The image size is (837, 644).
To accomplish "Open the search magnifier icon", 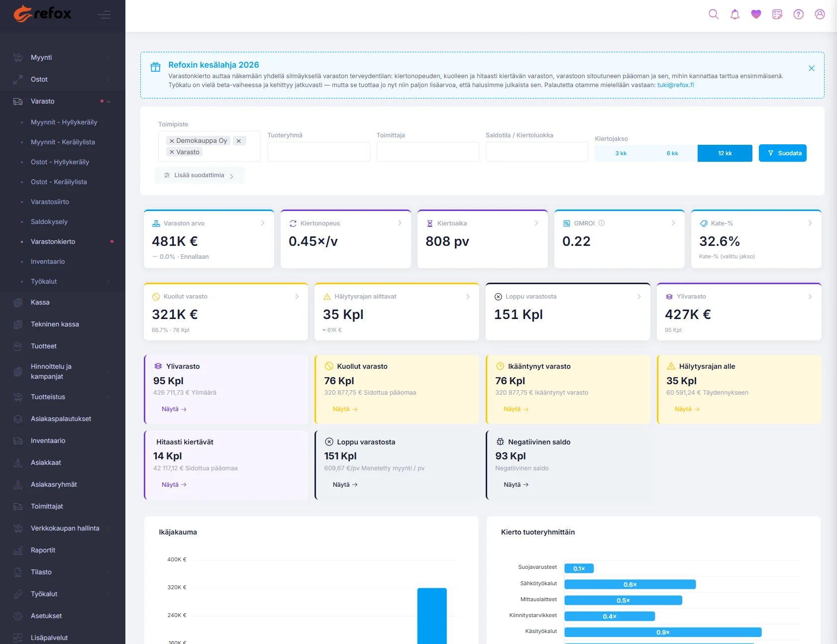I will point(714,14).
